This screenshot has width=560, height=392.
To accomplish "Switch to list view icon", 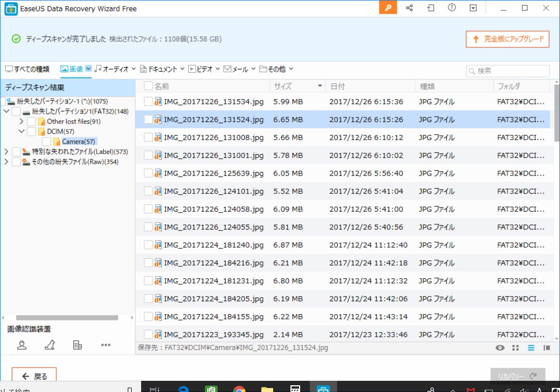I will coord(531,348).
